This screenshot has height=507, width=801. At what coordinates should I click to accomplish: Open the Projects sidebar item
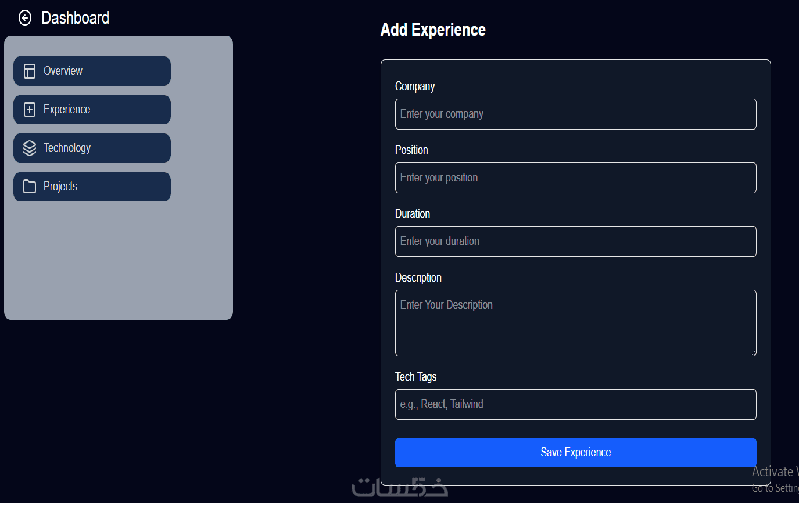pos(92,186)
